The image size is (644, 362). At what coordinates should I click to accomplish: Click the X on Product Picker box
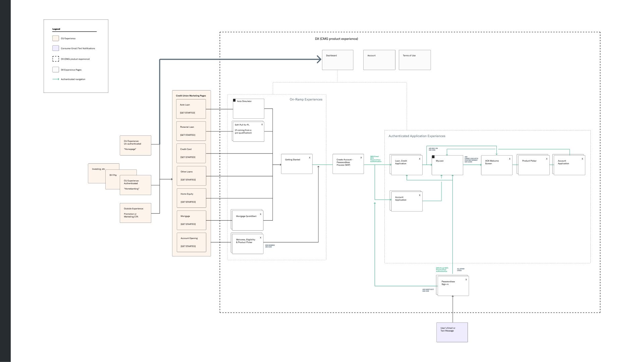pos(547,159)
